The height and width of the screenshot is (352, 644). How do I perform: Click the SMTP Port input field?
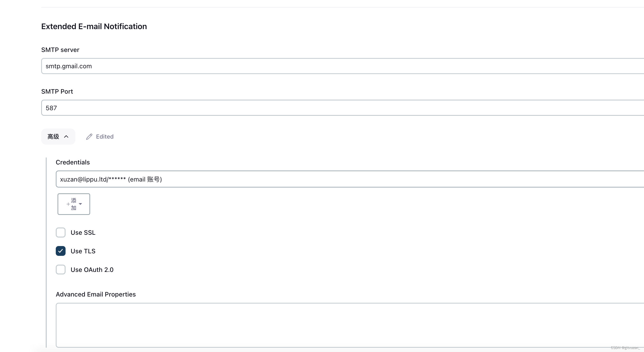[343, 107]
